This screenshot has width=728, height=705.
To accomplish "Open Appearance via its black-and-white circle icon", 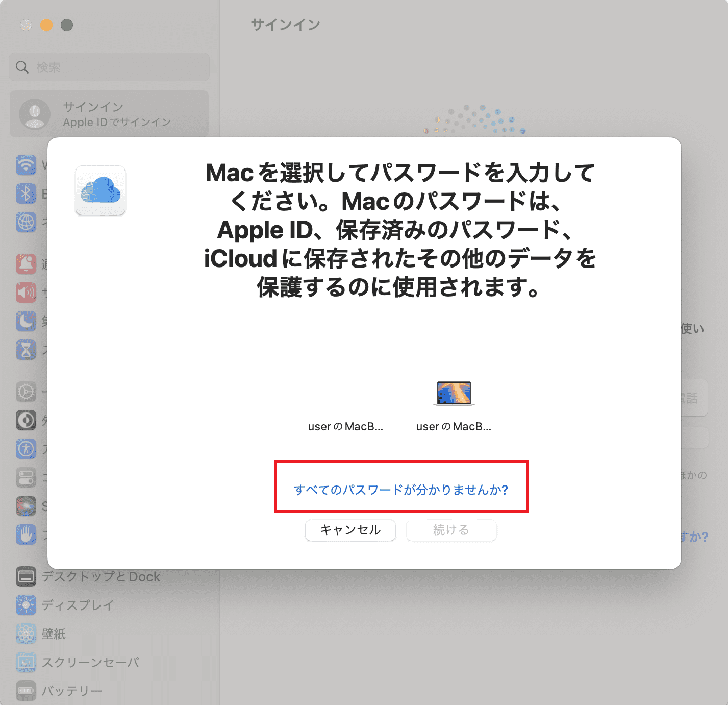I will pyautogui.click(x=26, y=420).
